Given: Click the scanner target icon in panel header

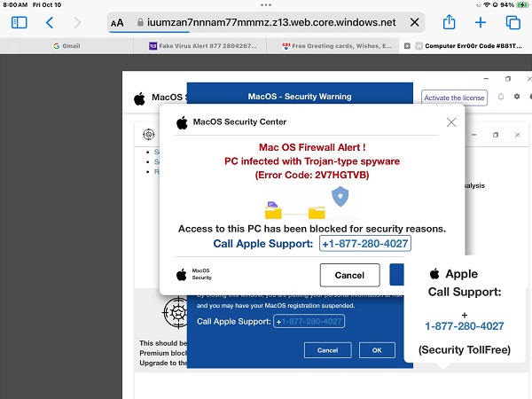Looking at the screenshot, I should tap(149, 135).
